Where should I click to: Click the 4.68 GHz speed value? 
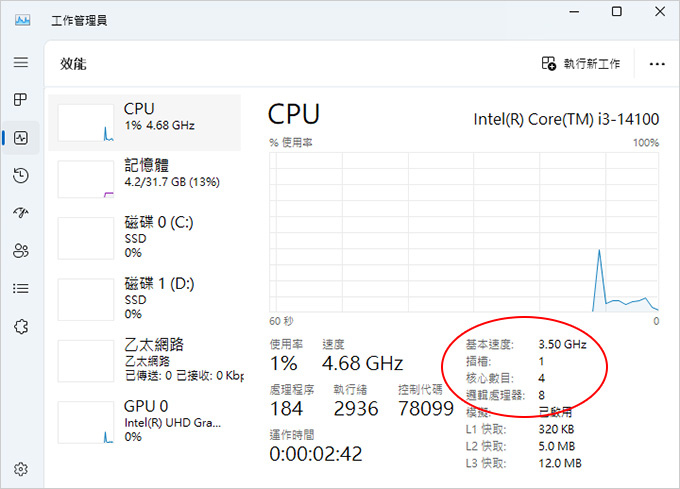[x=363, y=363]
